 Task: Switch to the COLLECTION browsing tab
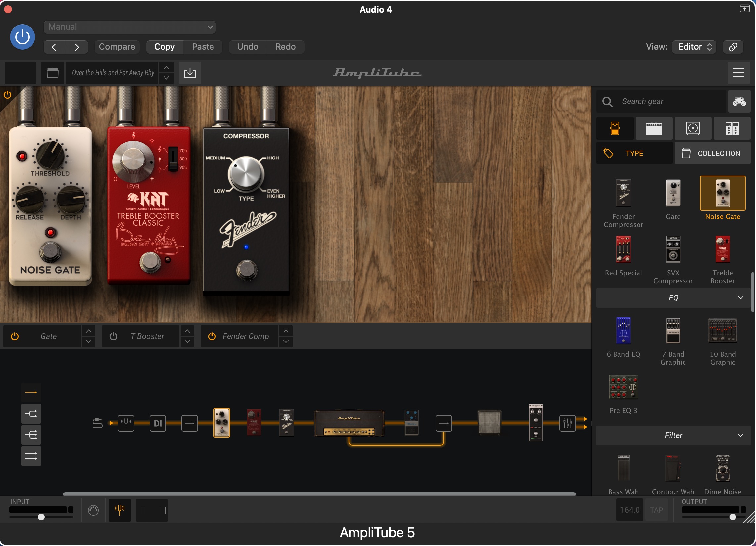(x=713, y=153)
